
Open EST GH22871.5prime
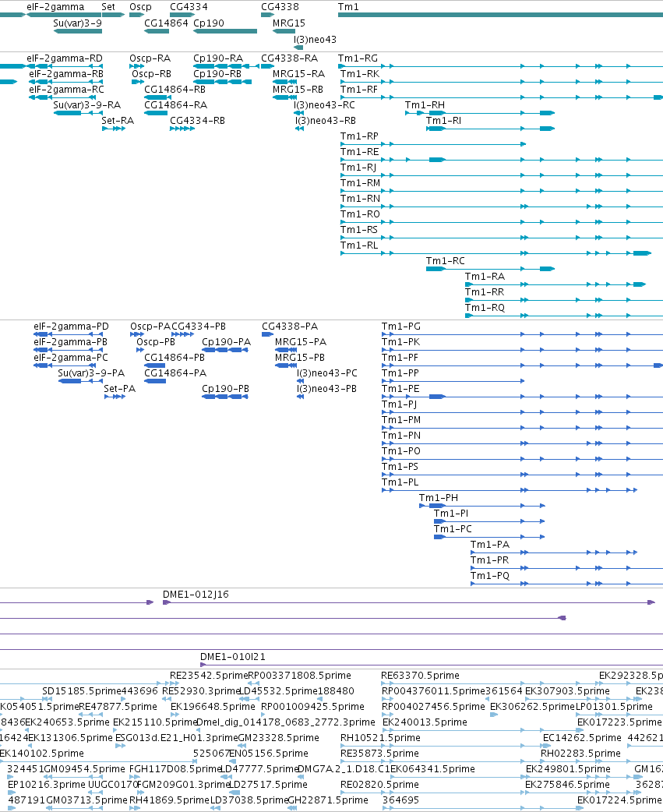[x=328, y=800]
